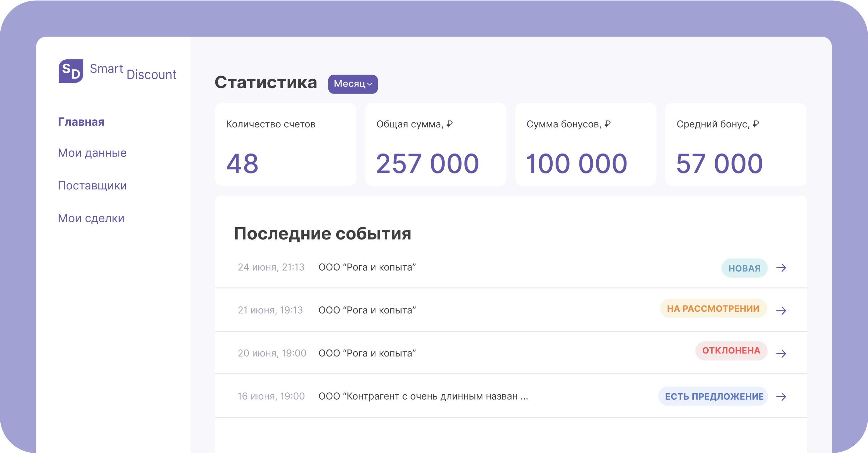868x453 pixels.
Task: Navigate to Мои сделки page
Action: click(x=91, y=218)
